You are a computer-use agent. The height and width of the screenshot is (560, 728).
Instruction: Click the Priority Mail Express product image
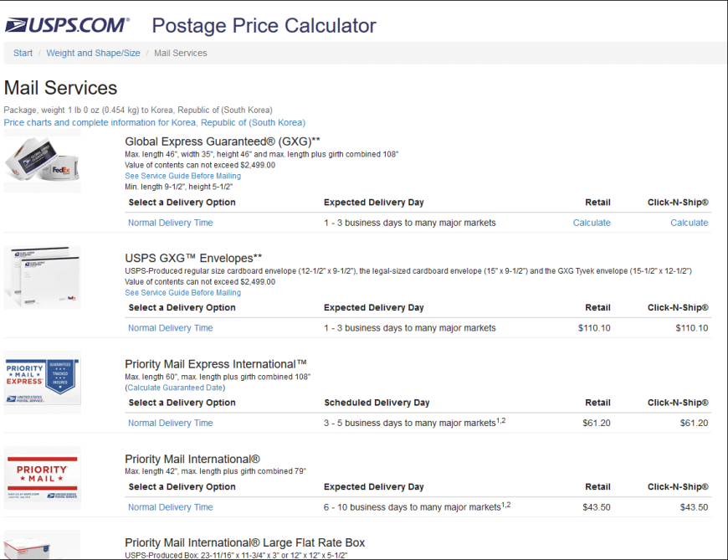pos(42,383)
